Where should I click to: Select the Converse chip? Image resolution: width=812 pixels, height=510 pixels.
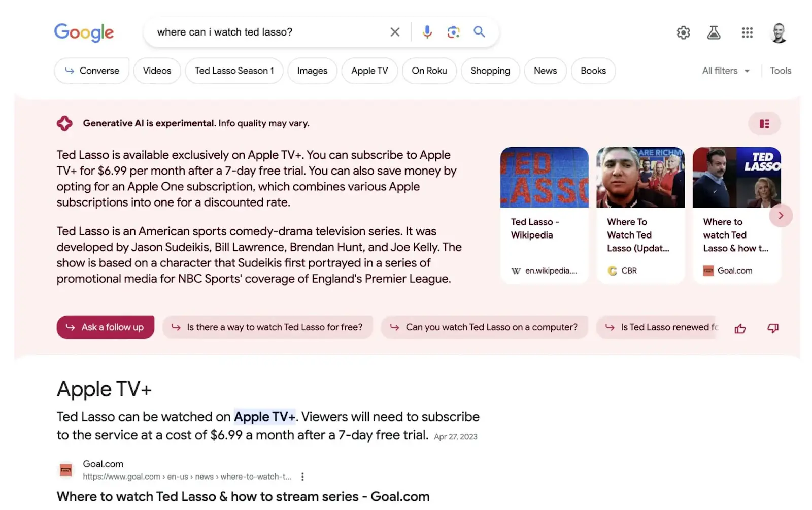(x=92, y=71)
